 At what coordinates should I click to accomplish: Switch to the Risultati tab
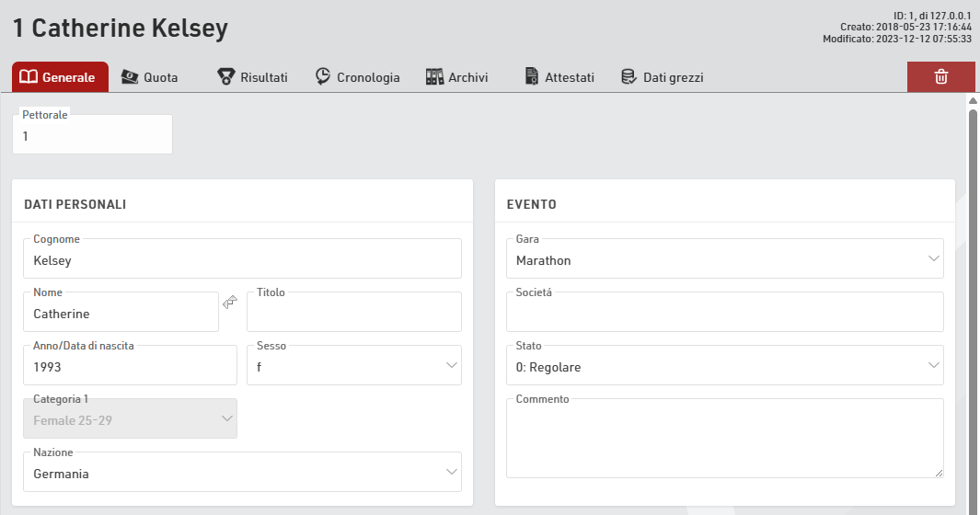(x=263, y=77)
